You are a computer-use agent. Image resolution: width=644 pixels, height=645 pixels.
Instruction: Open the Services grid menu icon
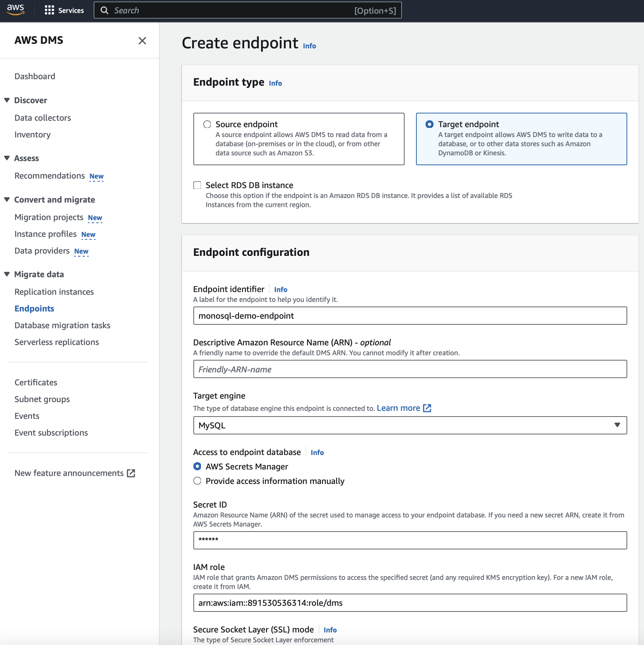point(49,10)
